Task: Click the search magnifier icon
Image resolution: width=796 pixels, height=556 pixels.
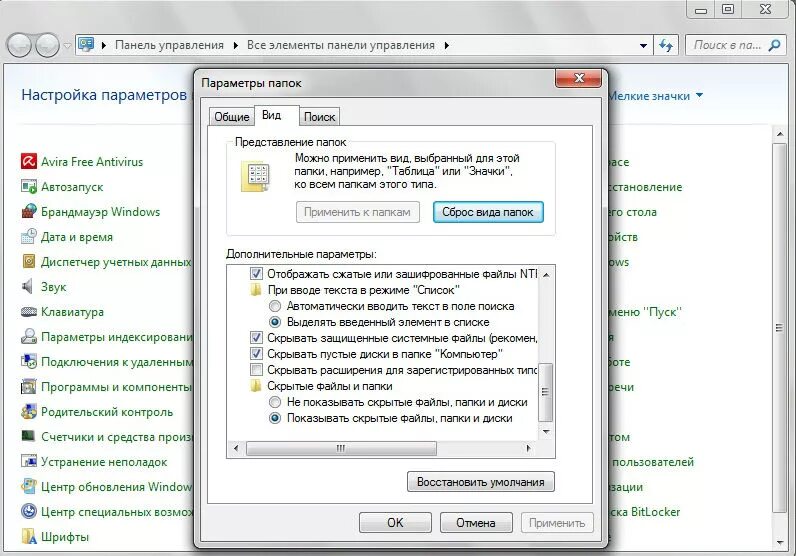Action: pyautogui.click(x=774, y=45)
